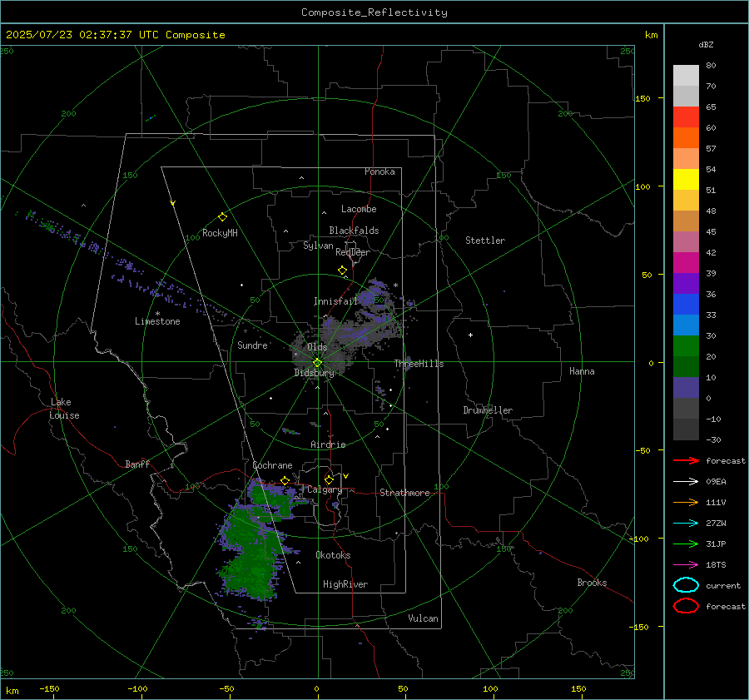The image size is (749, 700).
Task: Click the HighRiver city label
Action: (345, 584)
